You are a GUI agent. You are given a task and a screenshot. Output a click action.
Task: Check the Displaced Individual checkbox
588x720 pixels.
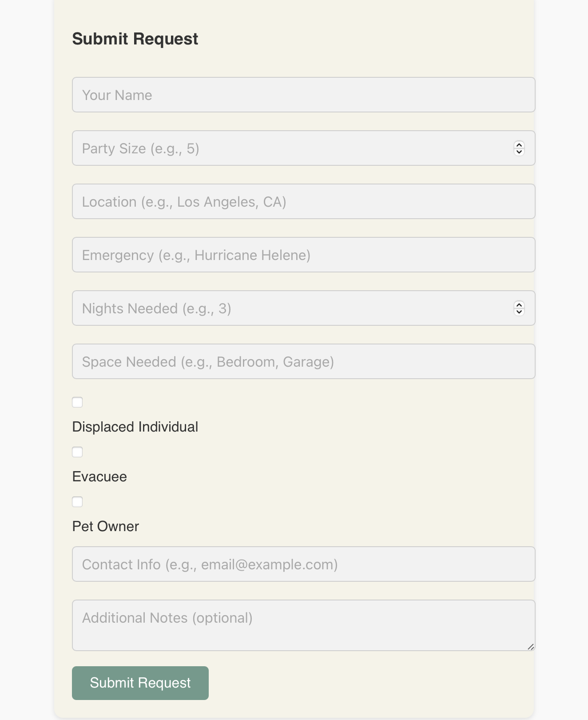77,402
